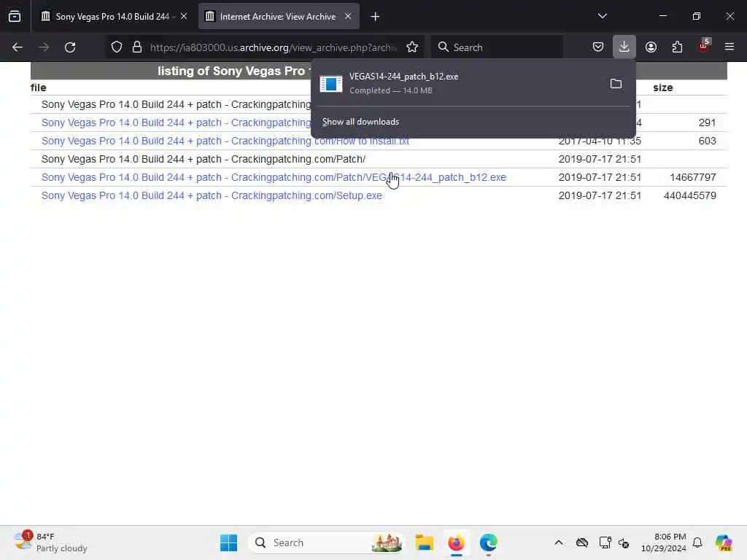Image resolution: width=747 pixels, height=560 pixels.
Task: Toggle the Downloads toolbar button
Action: pos(624,47)
